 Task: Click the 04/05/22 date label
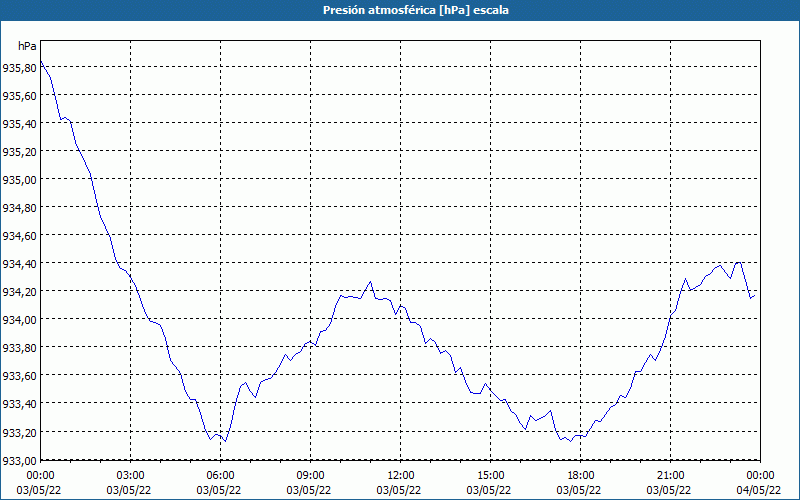[x=759, y=490]
